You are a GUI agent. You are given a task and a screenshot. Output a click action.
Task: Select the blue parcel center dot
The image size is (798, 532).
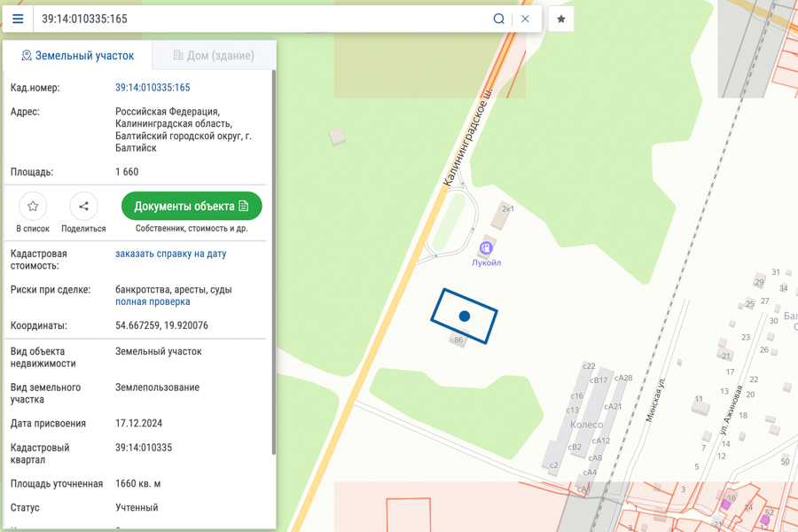[x=464, y=317]
